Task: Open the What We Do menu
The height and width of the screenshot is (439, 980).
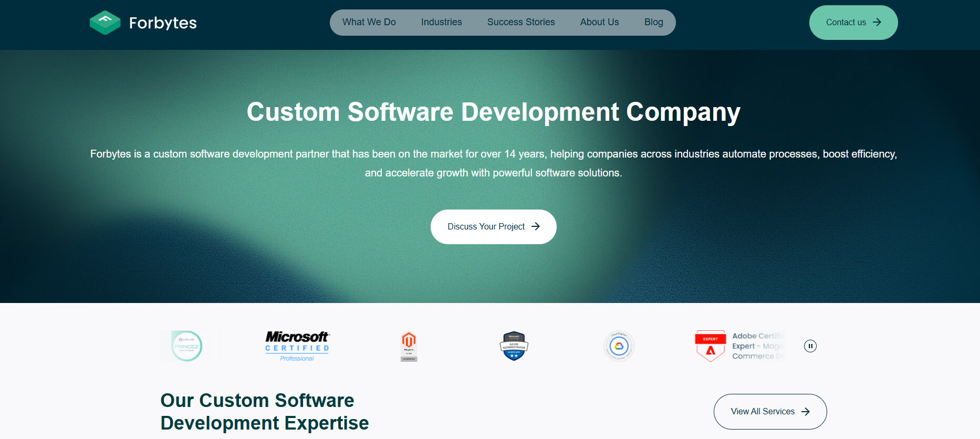Action: pos(369,22)
